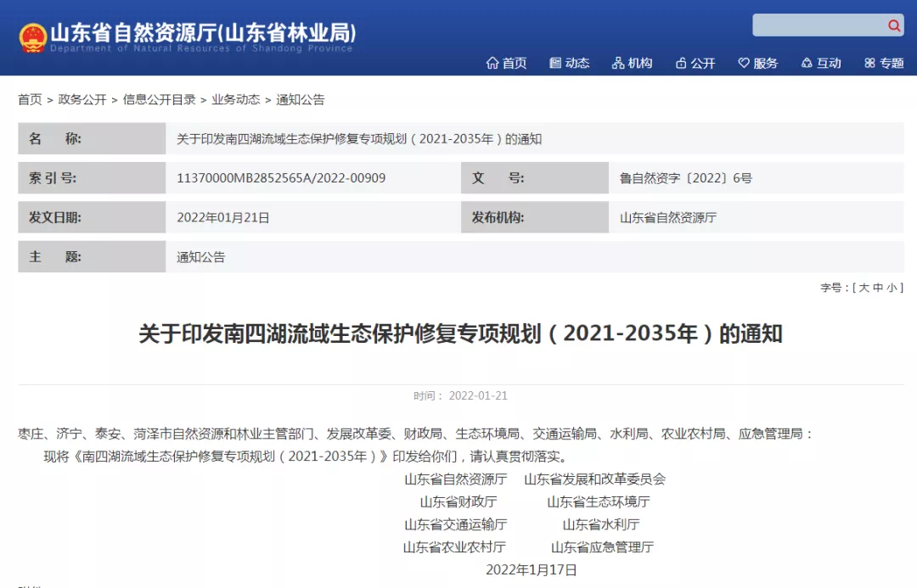Image resolution: width=917 pixels, height=588 pixels.
Task: Set font size to 小
Action: (892, 288)
